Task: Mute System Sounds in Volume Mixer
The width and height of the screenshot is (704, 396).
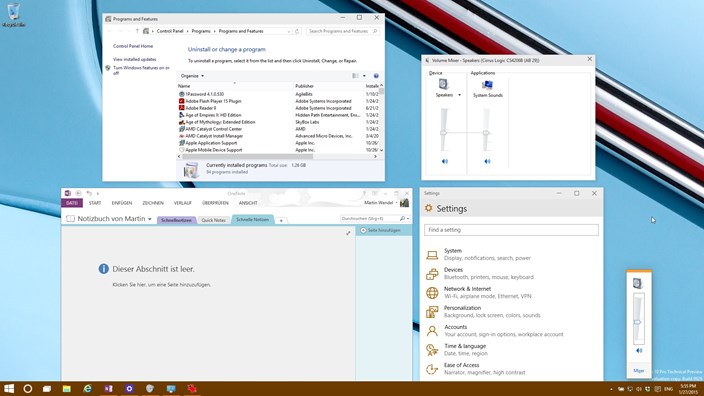Action: pos(487,161)
